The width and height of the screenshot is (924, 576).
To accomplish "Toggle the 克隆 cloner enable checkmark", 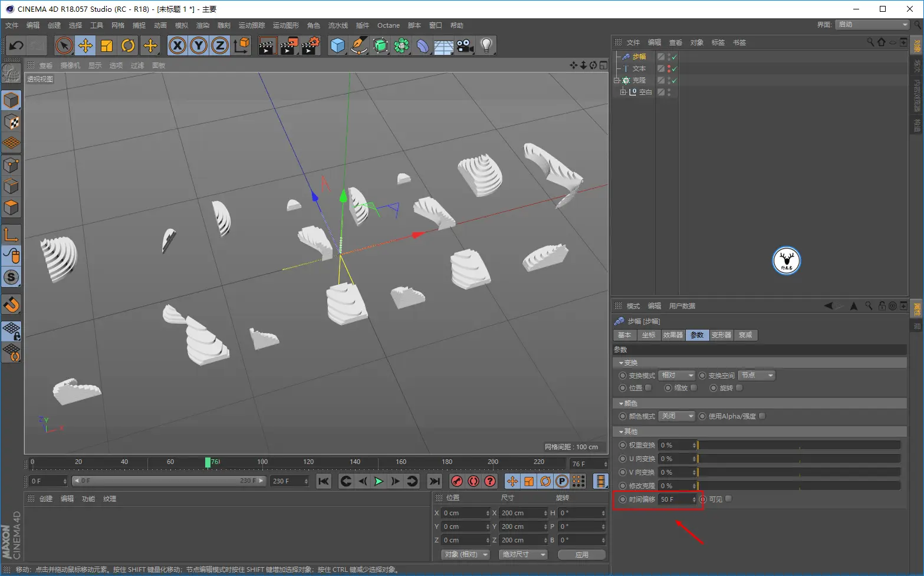I will pos(674,80).
